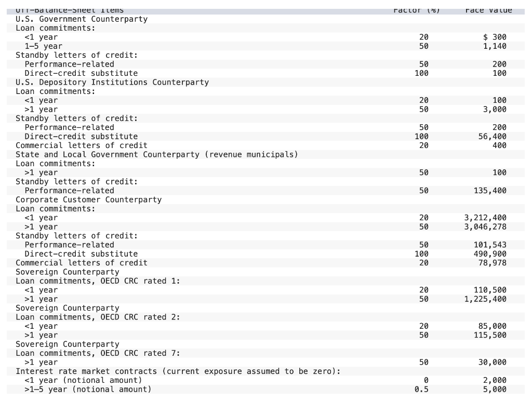Click the U.S. Depository Institutions Counterparty heading
The image size is (532, 401).
click(x=112, y=82)
